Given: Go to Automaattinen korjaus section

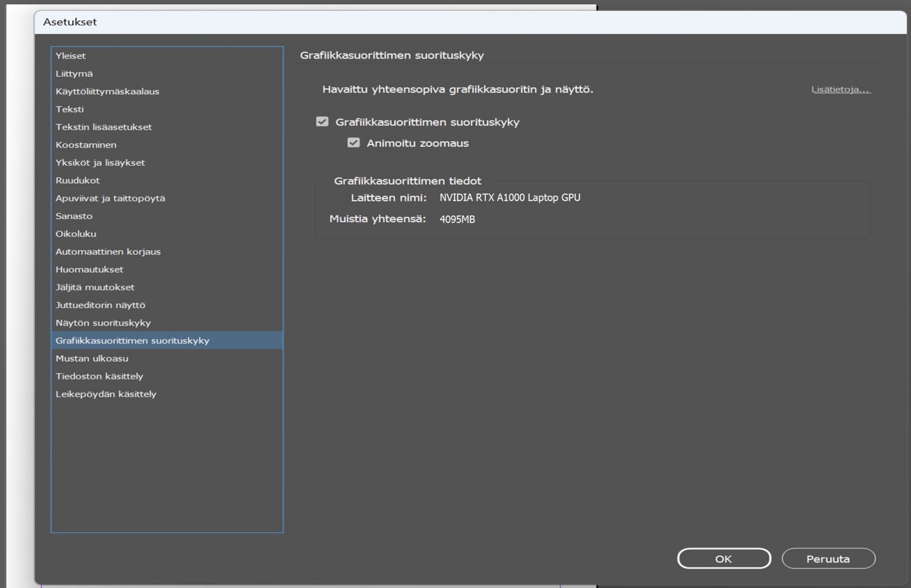Looking at the screenshot, I should pyautogui.click(x=108, y=252).
